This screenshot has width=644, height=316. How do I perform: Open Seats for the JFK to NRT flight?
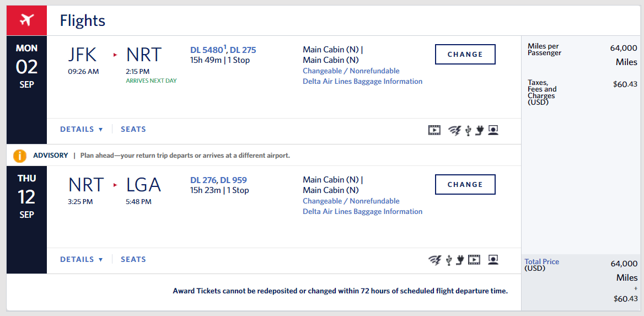click(133, 130)
